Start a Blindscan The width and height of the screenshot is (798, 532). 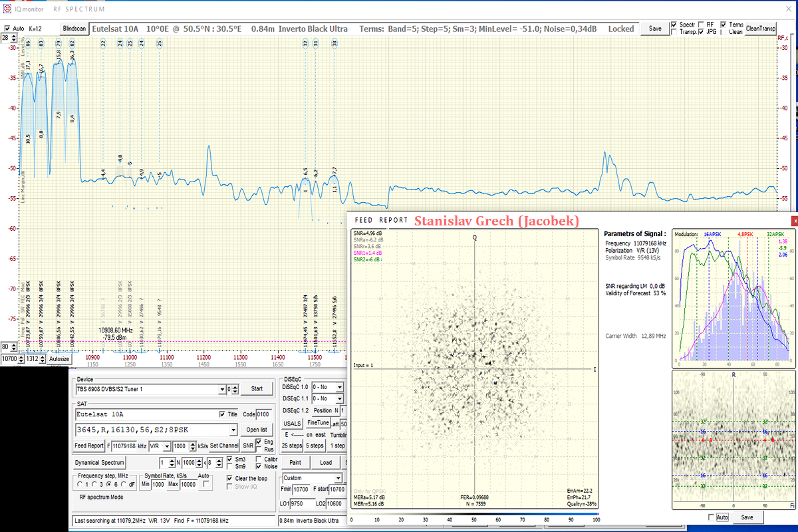(74, 29)
